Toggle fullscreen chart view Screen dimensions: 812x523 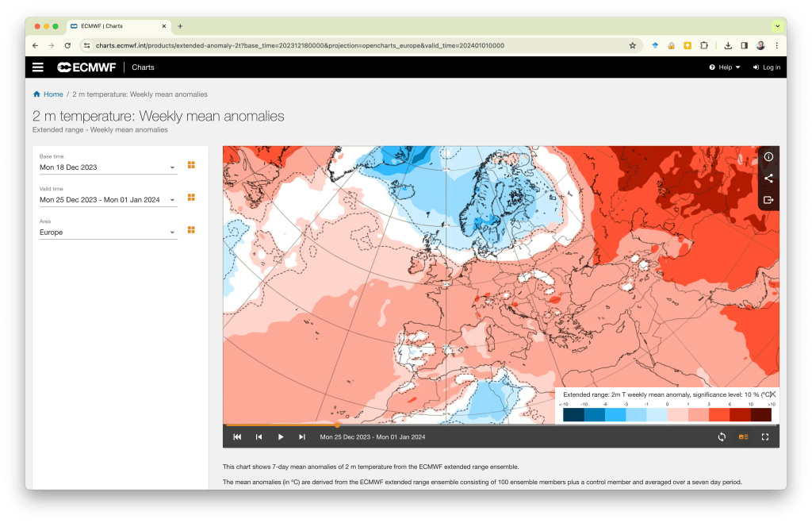765,436
